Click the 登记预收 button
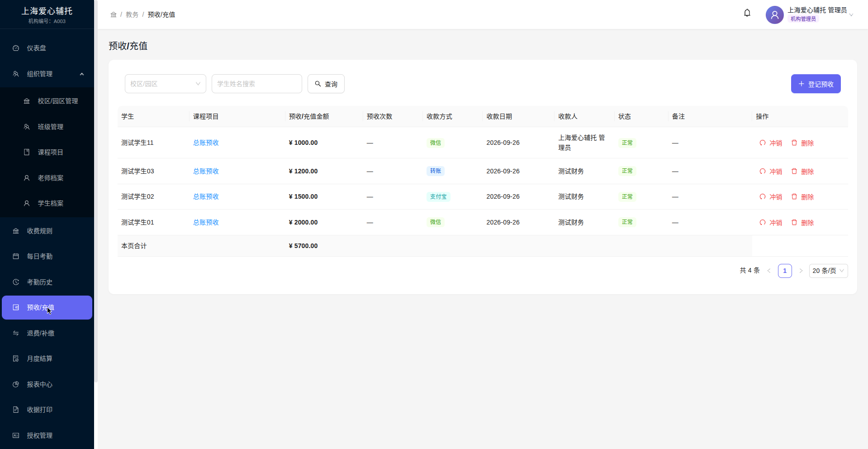The image size is (868, 449). tap(816, 84)
